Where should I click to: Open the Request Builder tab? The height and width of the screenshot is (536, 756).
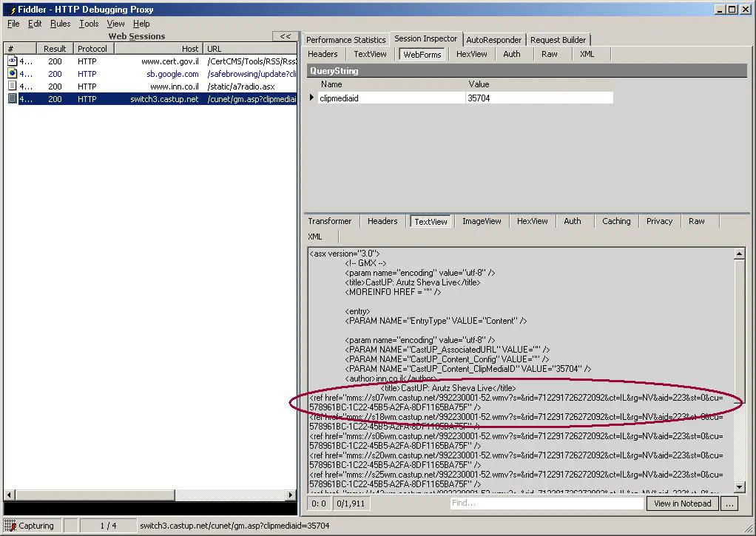pos(558,40)
